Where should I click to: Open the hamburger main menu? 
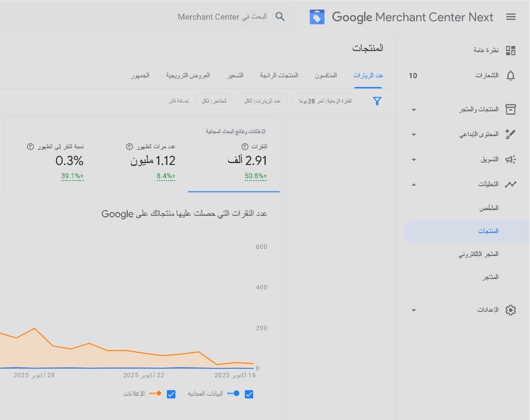pyautogui.click(x=511, y=17)
